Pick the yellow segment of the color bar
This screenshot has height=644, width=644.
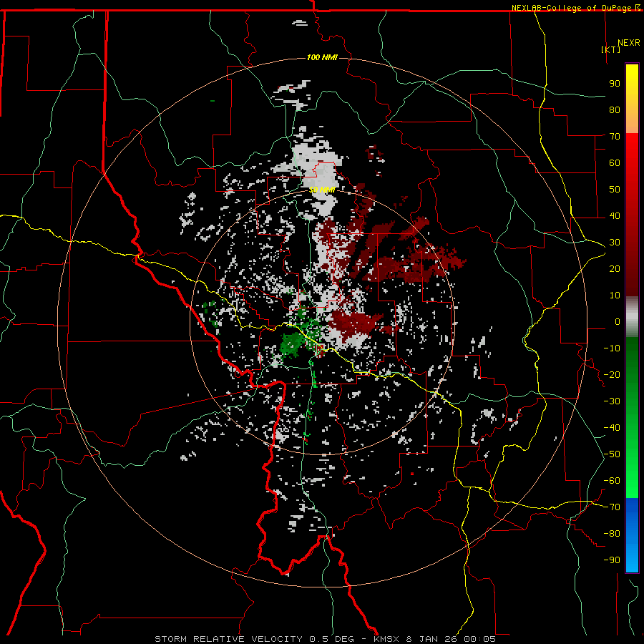click(x=632, y=99)
